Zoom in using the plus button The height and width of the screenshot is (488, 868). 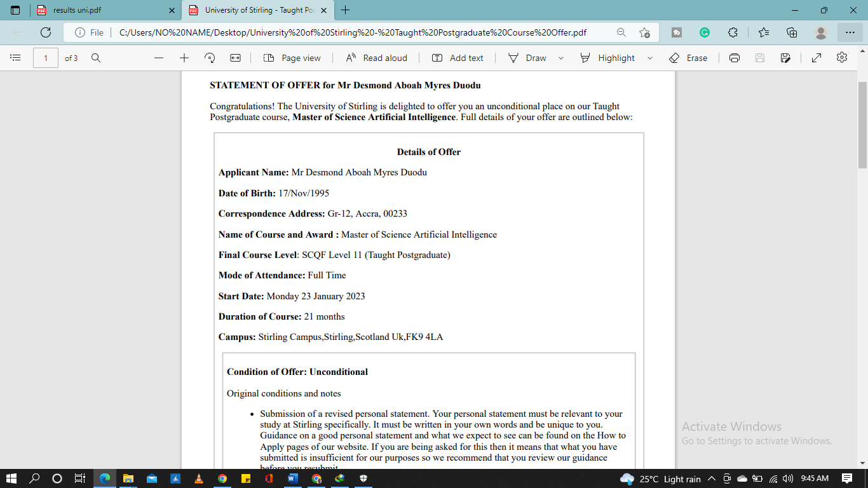(x=184, y=58)
